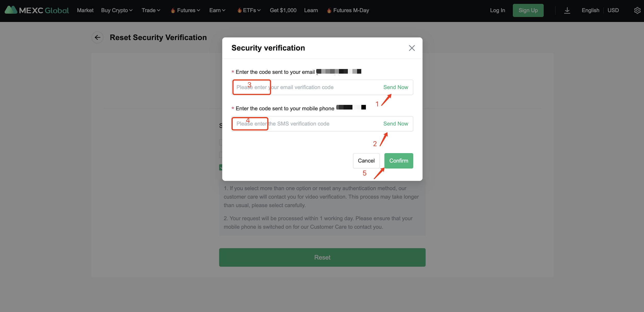The image size is (644, 312).
Task: Cancel the security verification
Action: click(366, 161)
